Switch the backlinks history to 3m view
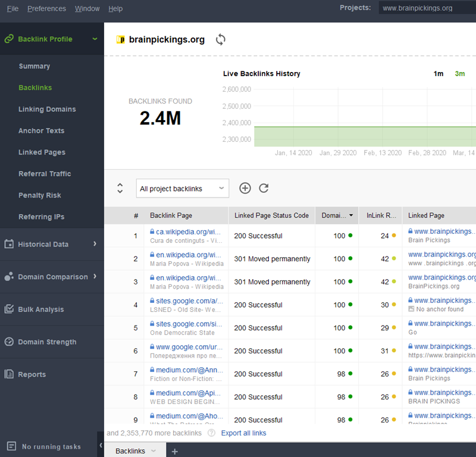 pos(459,72)
